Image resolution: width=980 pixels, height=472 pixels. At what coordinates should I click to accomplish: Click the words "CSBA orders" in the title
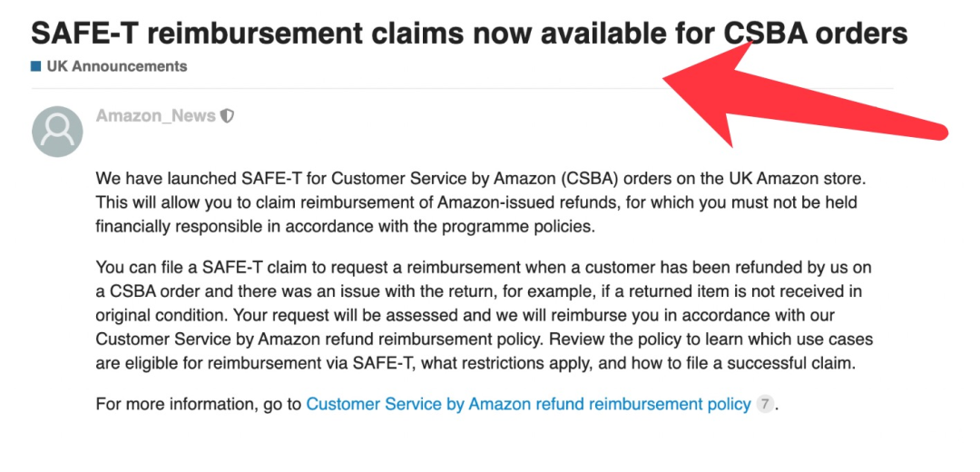point(816,33)
